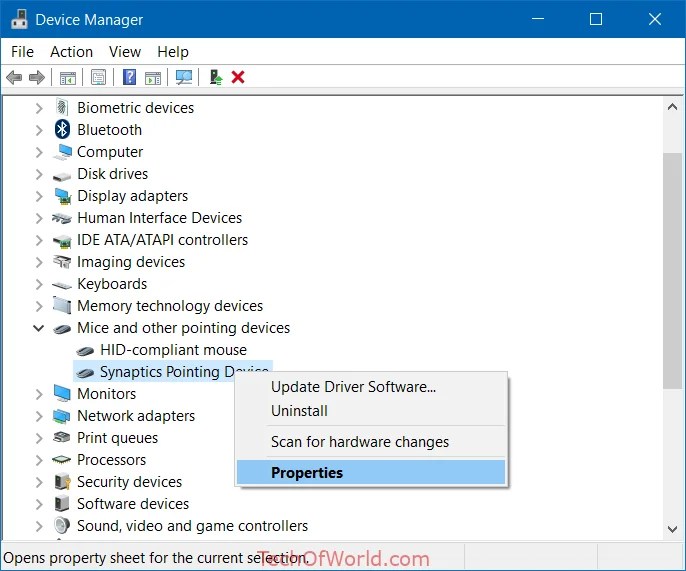Viewport: 686px width, 571px height.
Task: Select the Monitors label
Action: (x=107, y=394)
